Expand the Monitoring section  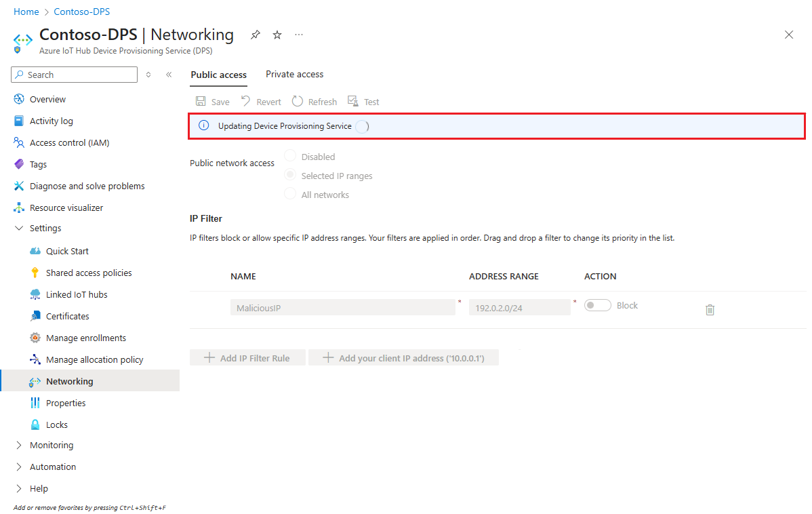tap(52, 445)
